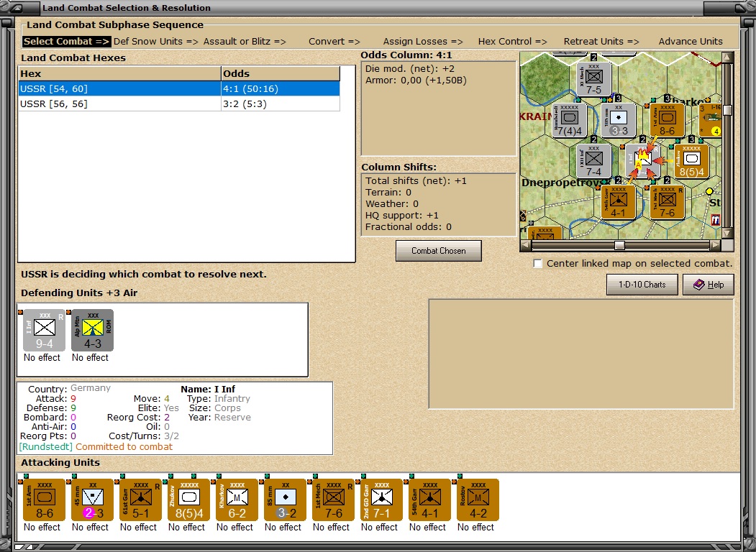Select the 85 mm 3-2 attacking unit
This screenshot has width=756, height=552.
286,500
